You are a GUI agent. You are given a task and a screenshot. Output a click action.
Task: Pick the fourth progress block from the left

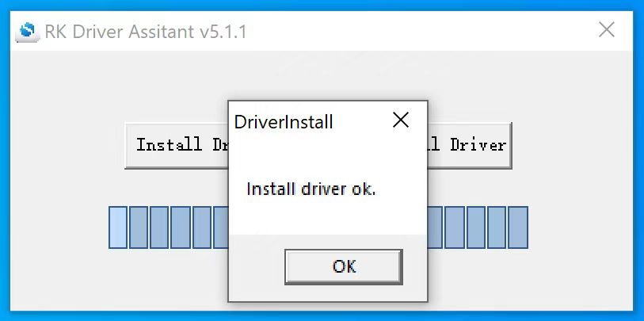point(181,227)
